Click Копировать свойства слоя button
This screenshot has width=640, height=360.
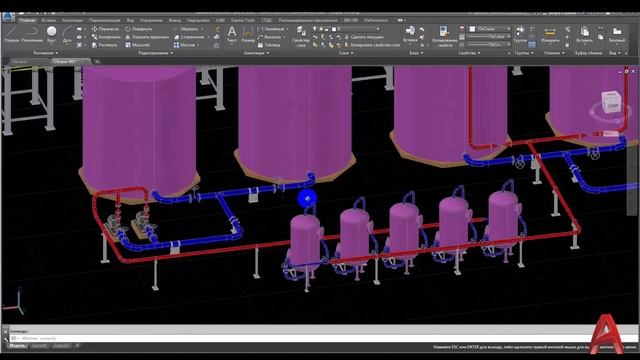pyautogui.click(x=372, y=45)
